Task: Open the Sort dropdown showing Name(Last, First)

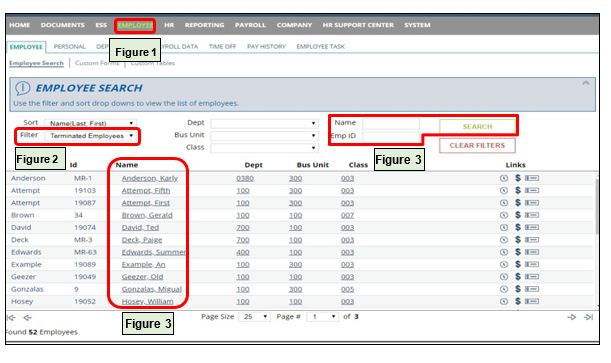Action: [x=90, y=123]
